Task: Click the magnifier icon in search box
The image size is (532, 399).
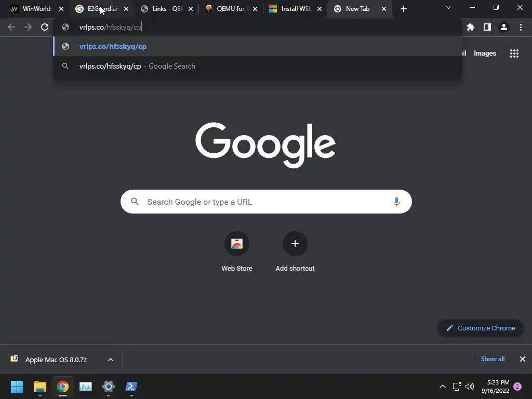Action: tap(135, 202)
